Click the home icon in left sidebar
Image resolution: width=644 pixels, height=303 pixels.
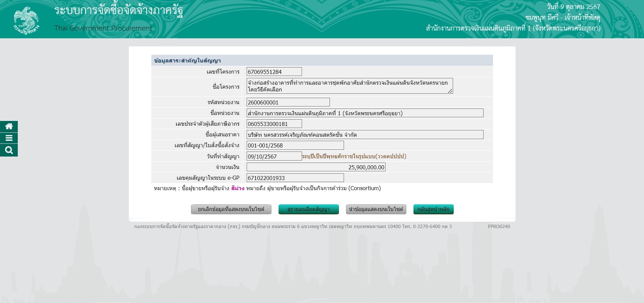(9, 126)
